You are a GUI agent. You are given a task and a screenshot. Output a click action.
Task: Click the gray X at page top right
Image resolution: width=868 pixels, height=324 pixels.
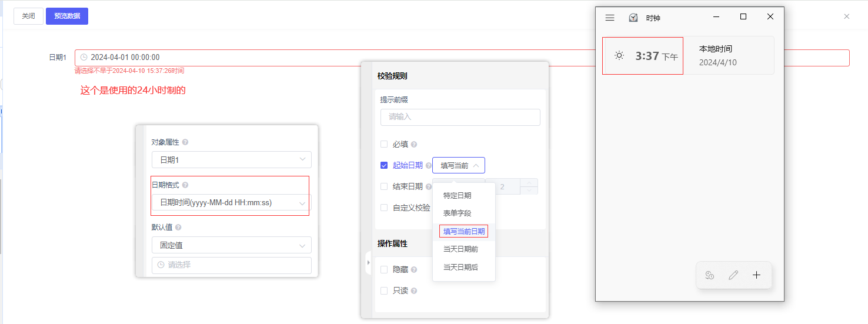click(847, 16)
